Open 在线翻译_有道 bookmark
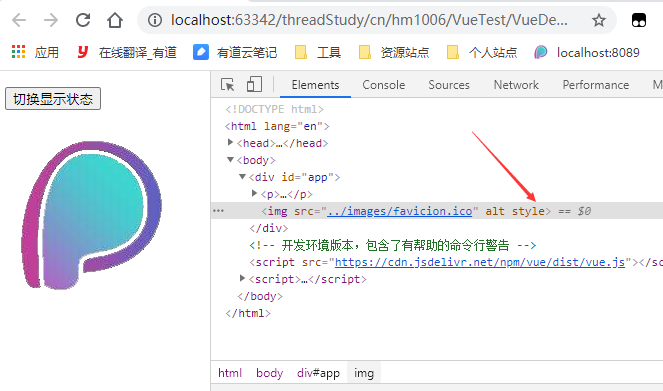The width and height of the screenshot is (663, 391). point(126,52)
